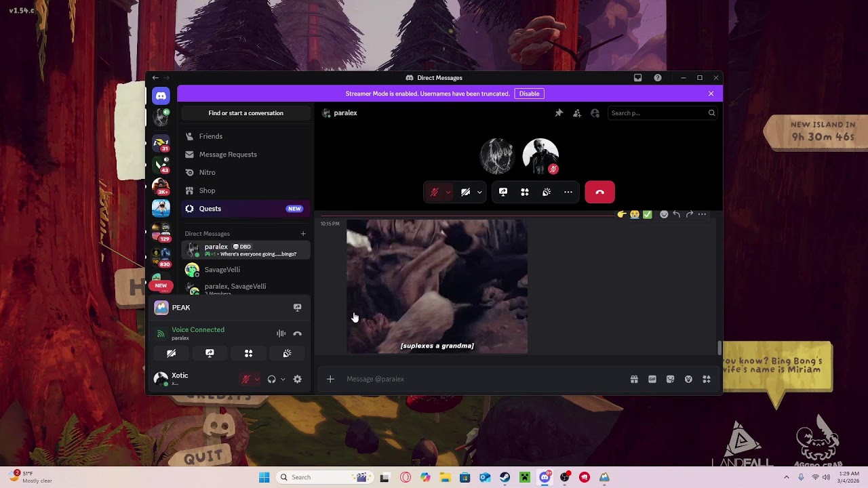
Task: Unmute microphone in user panel
Action: (246, 380)
